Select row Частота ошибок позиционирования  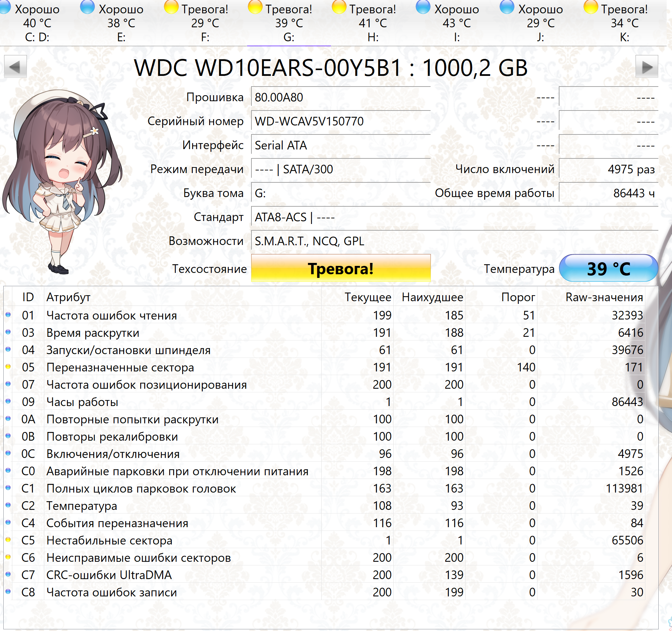324,384
